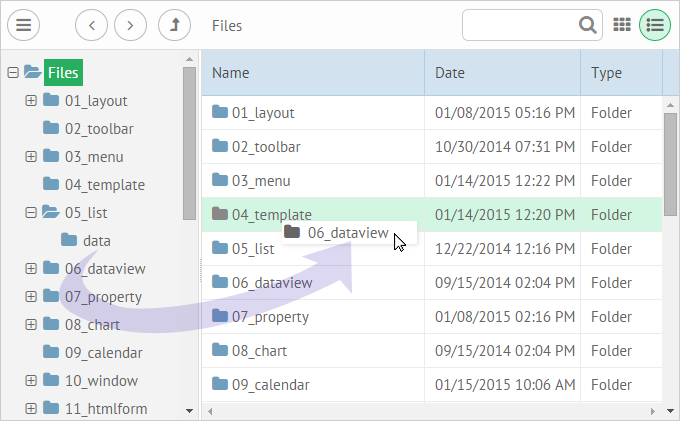The width and height of the screenshot is (680, 421).
Task: Switch to grid icons view
Action: click(x=622, y=25)
